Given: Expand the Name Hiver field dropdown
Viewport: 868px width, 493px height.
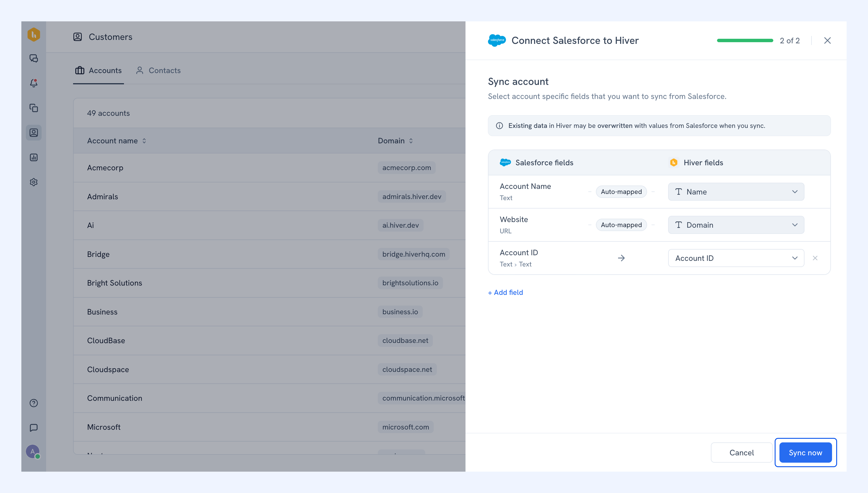Looking at the screenshot, I should [x=736, y=192].
